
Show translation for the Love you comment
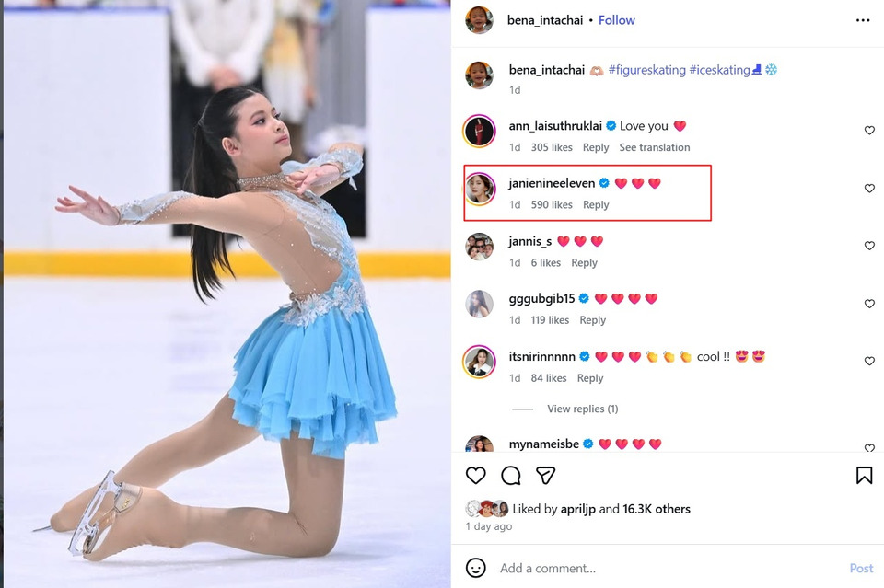coord(655,147)
